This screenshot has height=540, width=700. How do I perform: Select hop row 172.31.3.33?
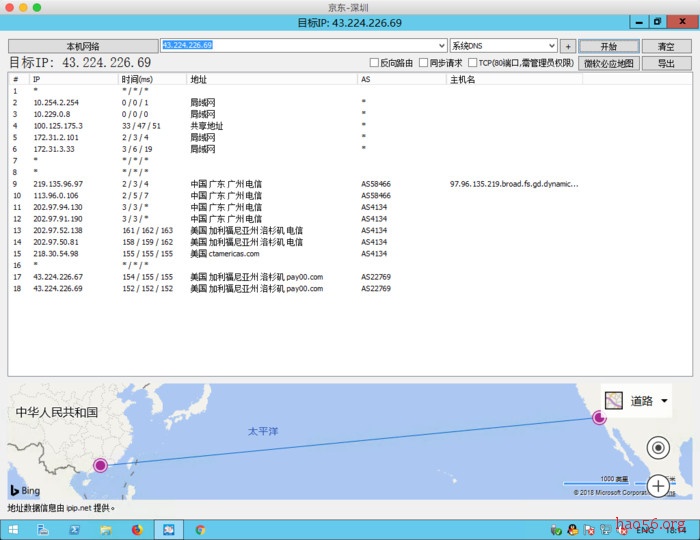[350, 149]
